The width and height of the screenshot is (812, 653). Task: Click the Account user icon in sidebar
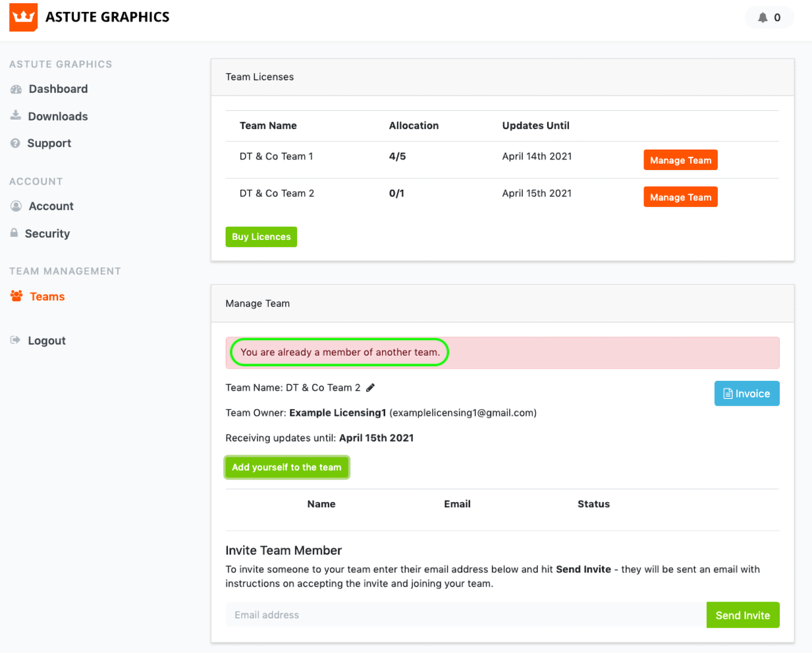[x=16, y=206]
